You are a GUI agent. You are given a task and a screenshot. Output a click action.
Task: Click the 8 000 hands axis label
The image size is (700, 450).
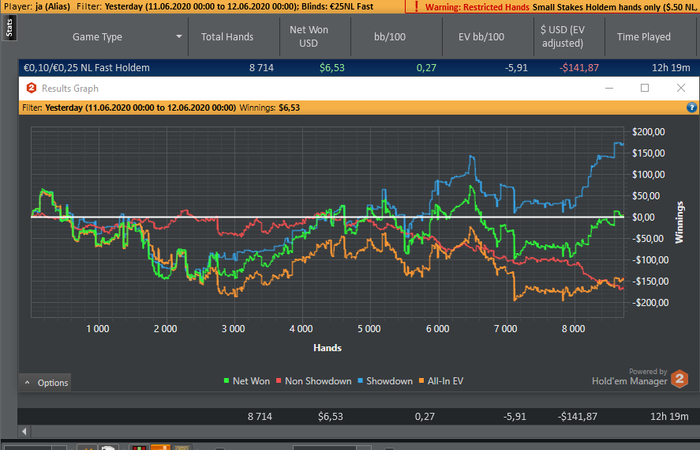(x=573, y=329)
